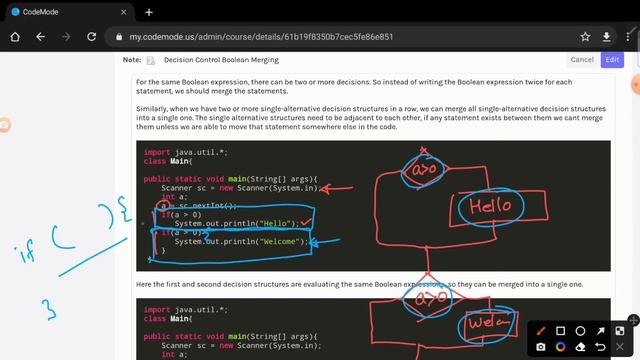Screen dimensions: 640x360
Task: Go to the browser home page
Action: pos(15,37)
